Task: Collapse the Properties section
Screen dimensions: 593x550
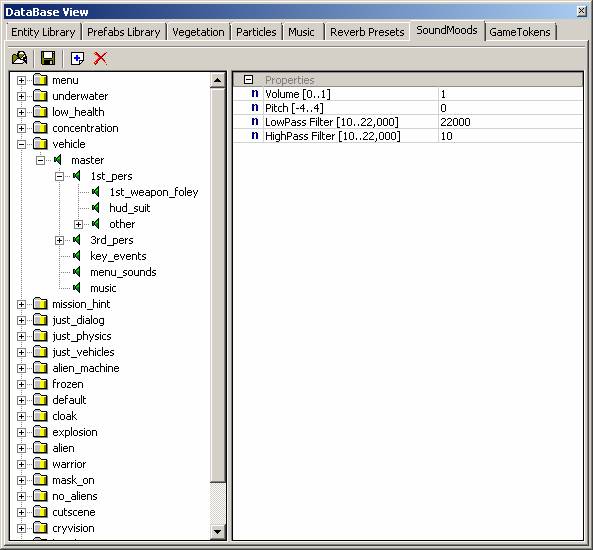Action: [x=248, y=79]
